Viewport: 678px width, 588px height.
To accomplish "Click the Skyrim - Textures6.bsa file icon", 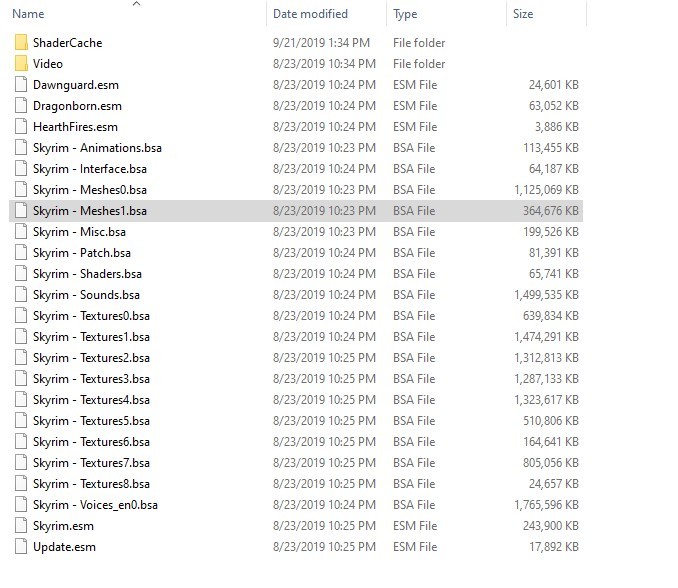I will 21,442.
